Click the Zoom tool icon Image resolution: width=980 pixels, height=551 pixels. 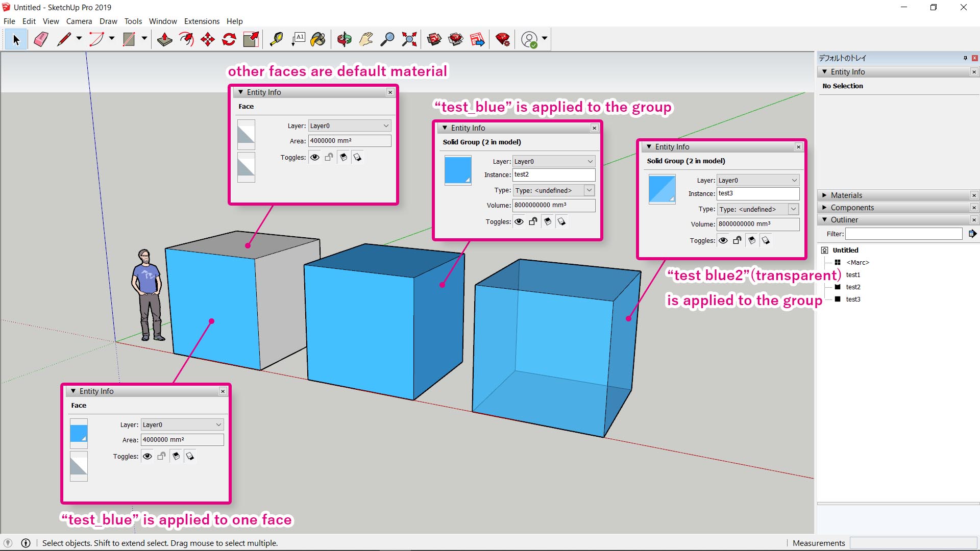pyautogui.click(x=387, y=39)
